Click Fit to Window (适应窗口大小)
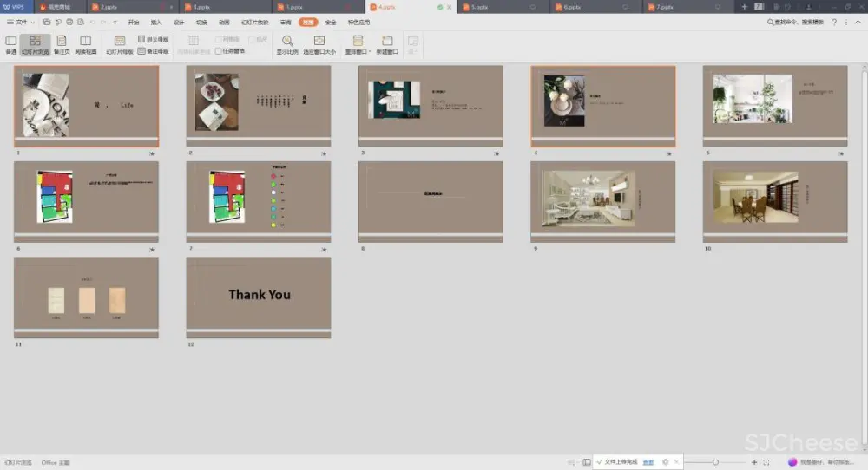Screen dimensions: 868x470 tap(319, 44)
